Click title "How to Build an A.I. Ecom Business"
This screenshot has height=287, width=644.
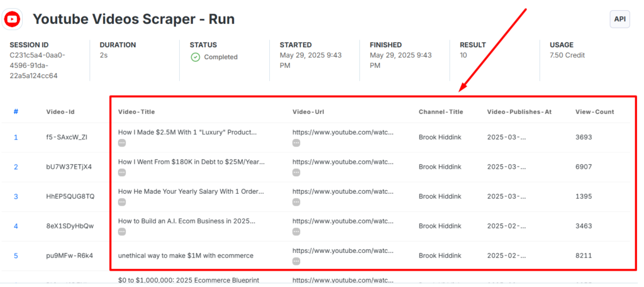[x=186, y=221]
